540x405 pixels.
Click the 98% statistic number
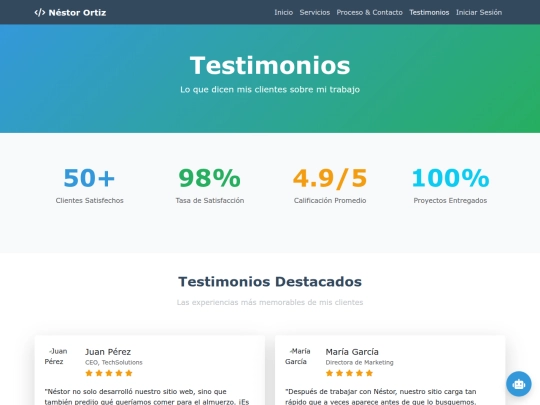(x=209, y=178)
